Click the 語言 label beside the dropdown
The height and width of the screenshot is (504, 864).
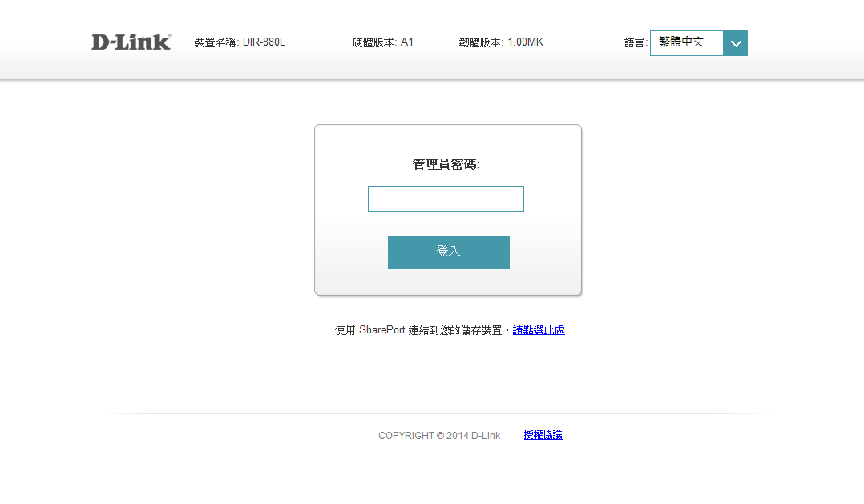[635, 43]
